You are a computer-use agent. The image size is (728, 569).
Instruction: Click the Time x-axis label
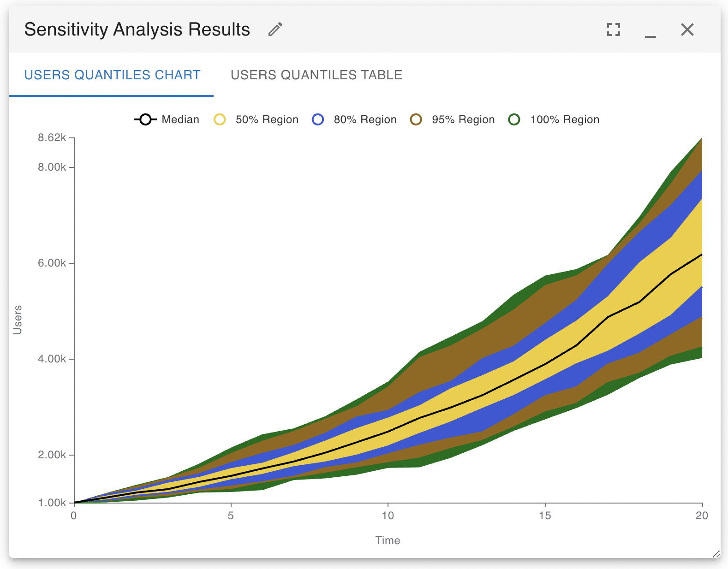click(388, 540)
